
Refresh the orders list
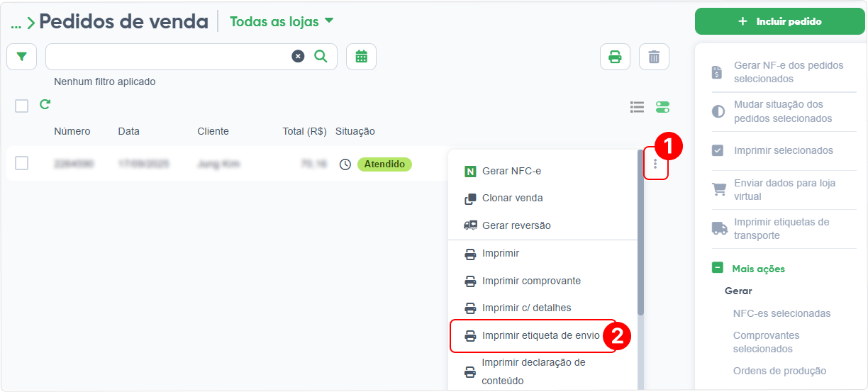tap(45, 105)
